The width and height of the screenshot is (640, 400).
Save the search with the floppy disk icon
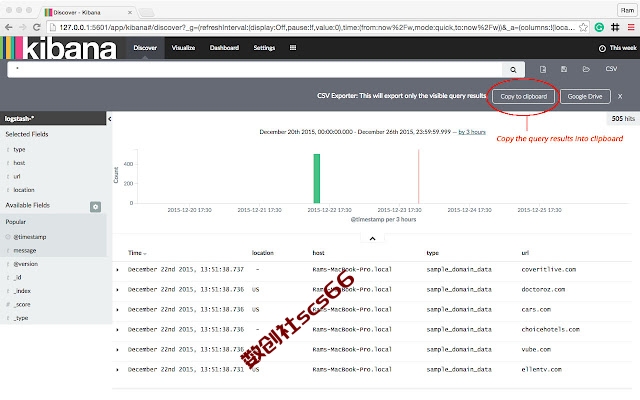point(564,69)
